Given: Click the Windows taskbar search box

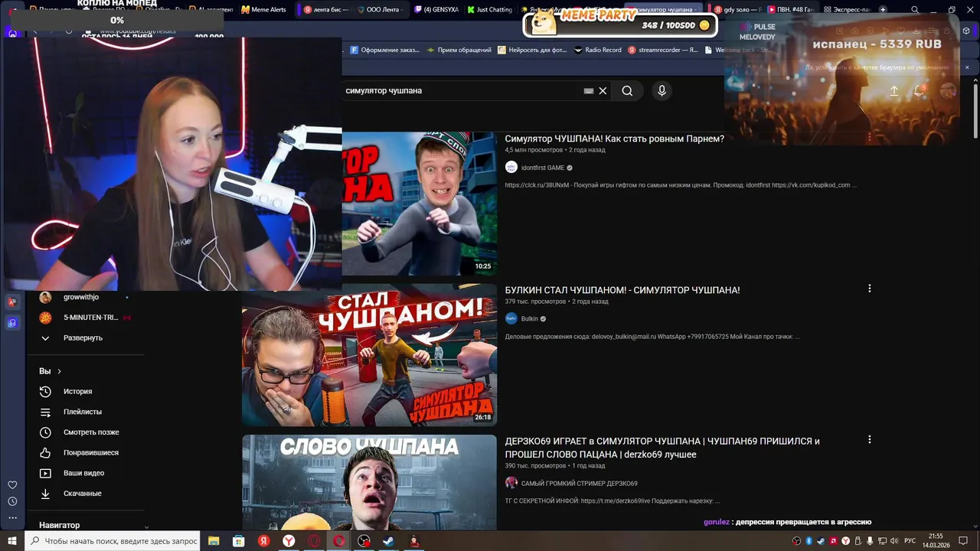Looking at the screenshot, I should point(113,541).
